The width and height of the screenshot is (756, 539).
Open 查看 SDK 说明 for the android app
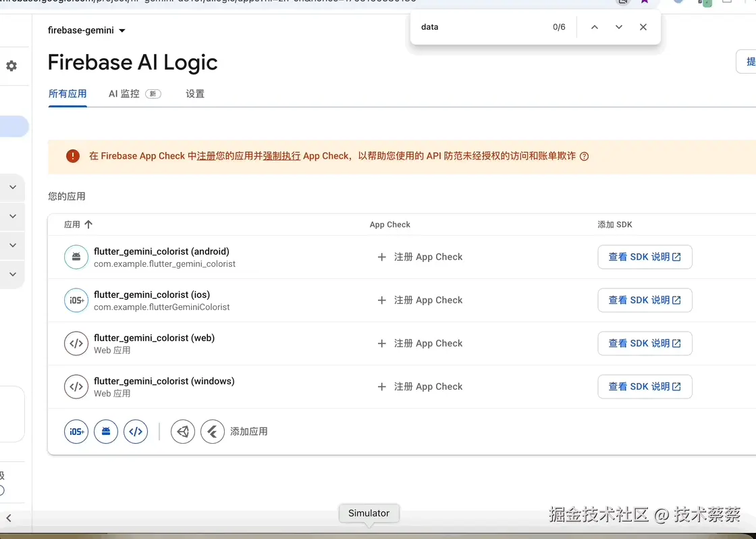point(645,257)
